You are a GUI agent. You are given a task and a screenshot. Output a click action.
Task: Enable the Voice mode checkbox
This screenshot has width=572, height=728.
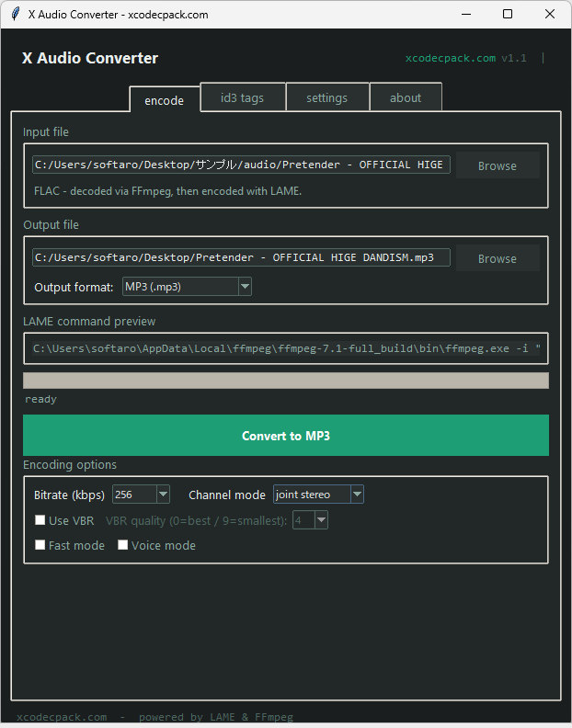pyautogui.click(x=123, y=545)
